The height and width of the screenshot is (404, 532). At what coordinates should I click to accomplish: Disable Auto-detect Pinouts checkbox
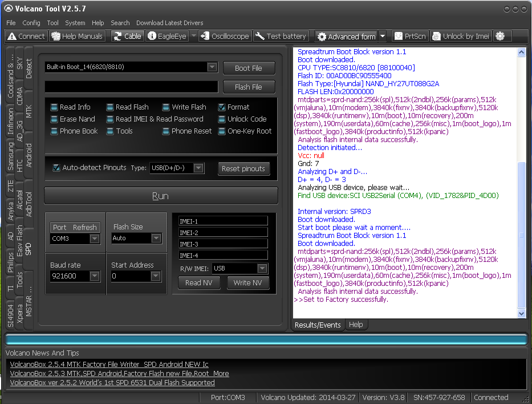pos(56,168)
